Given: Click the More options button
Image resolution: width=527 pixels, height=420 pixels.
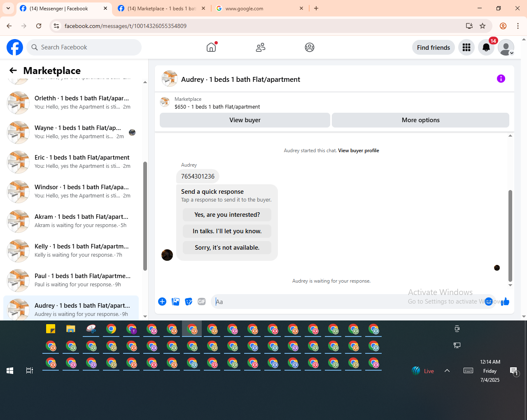Looking at the screenshot, I should pyautogui.click(x=421, y=120).
